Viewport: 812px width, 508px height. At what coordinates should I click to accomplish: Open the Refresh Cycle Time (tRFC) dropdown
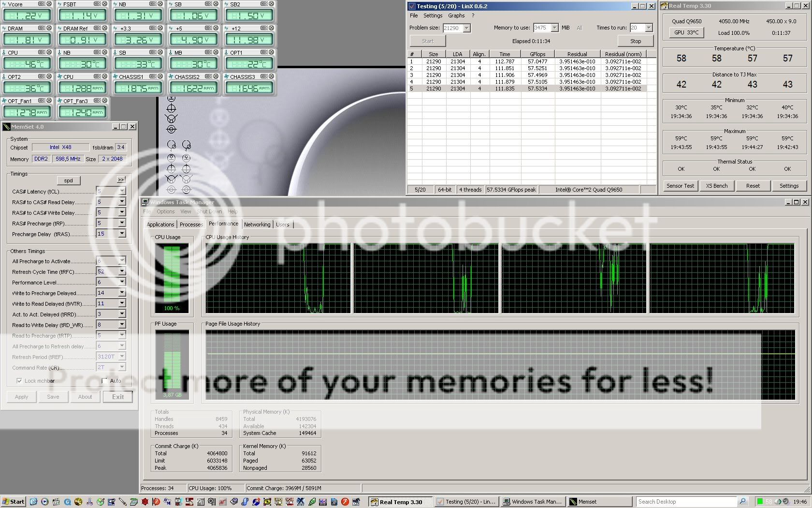click(122, 271)
